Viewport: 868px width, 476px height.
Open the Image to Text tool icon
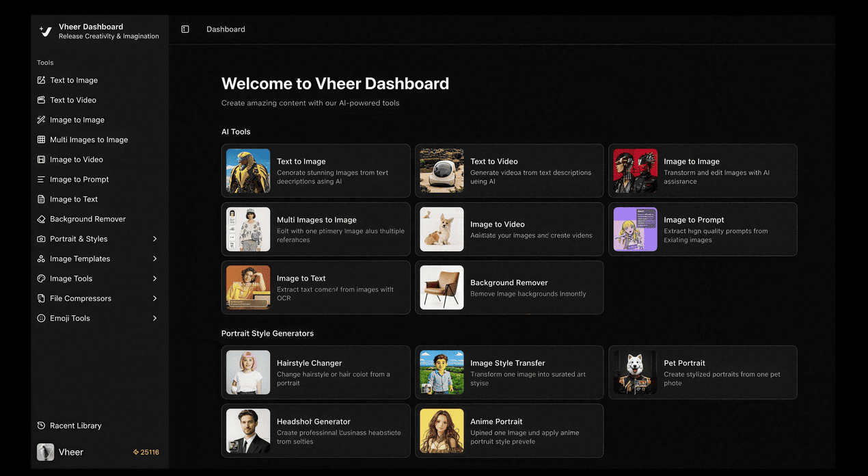tap(41, 199)
